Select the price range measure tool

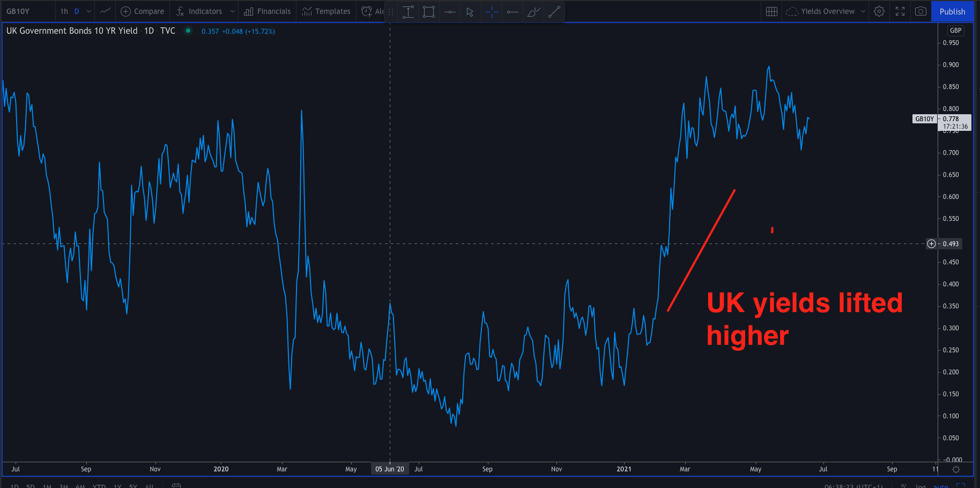[x=408, y=11]
